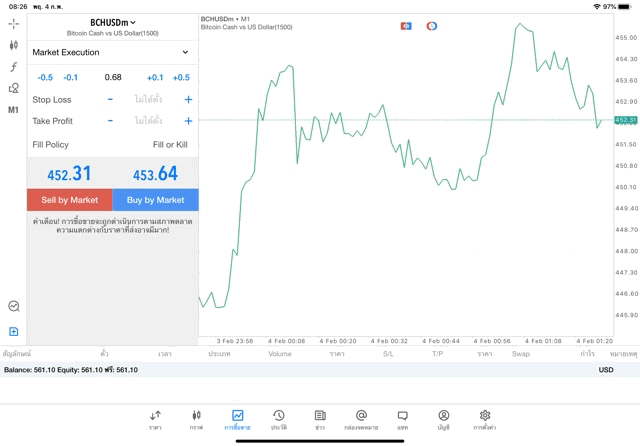
Task: Open the news tab in bottom bar
Action: click(x=320, y=420)
